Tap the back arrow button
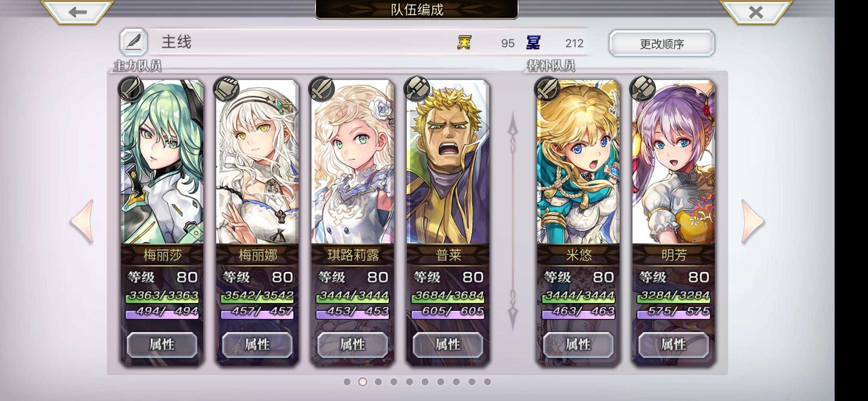This screenshot has height=401, width=868. pyautogui.click(x=77, y=12)
